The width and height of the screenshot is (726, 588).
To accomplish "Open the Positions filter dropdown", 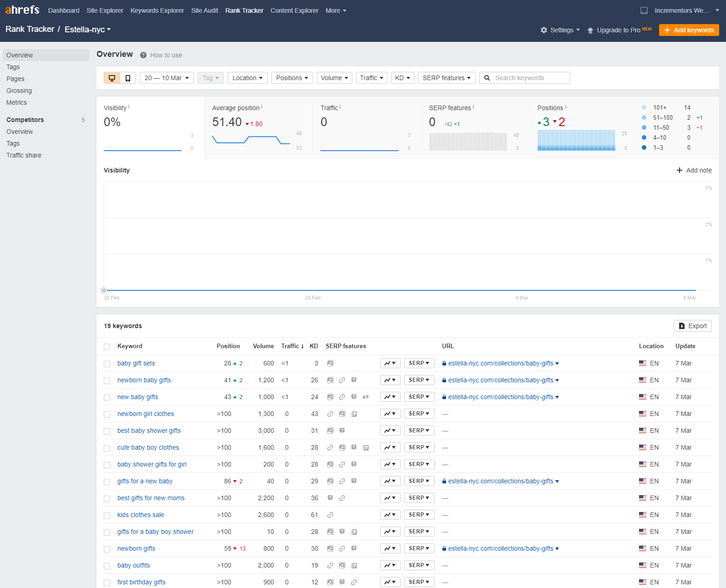I will (292, 78).
